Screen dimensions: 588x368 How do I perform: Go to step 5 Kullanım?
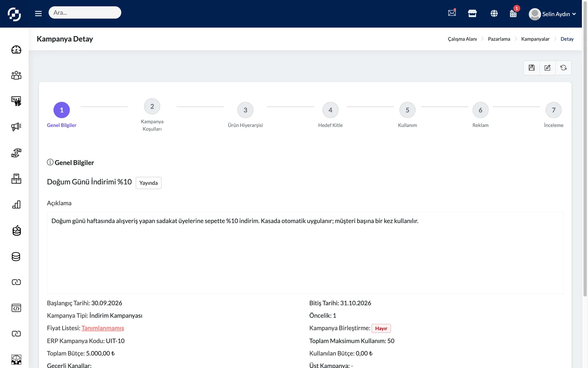coord(407,115)
